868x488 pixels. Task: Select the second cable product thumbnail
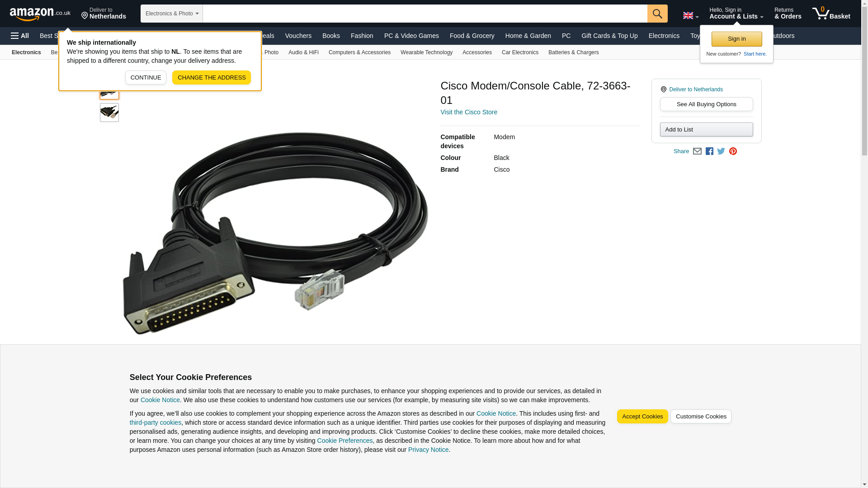pos(109,113)
